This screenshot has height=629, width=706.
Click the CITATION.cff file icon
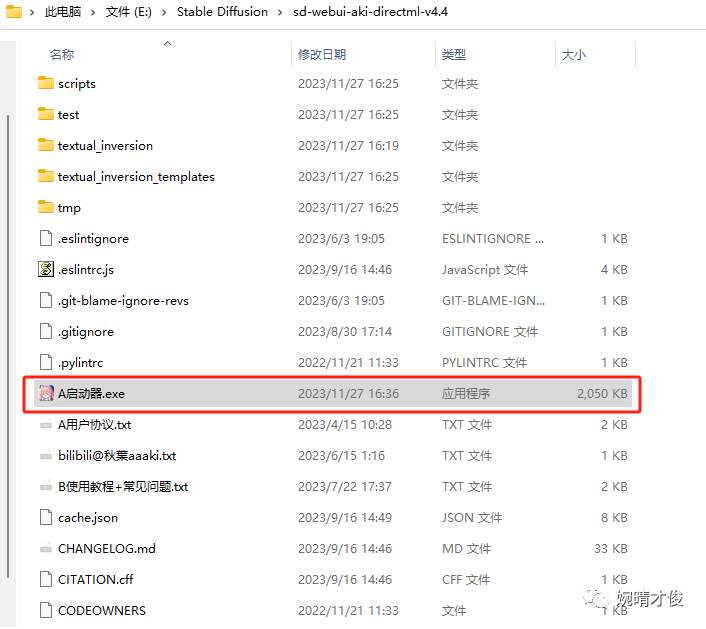[45, 579]
